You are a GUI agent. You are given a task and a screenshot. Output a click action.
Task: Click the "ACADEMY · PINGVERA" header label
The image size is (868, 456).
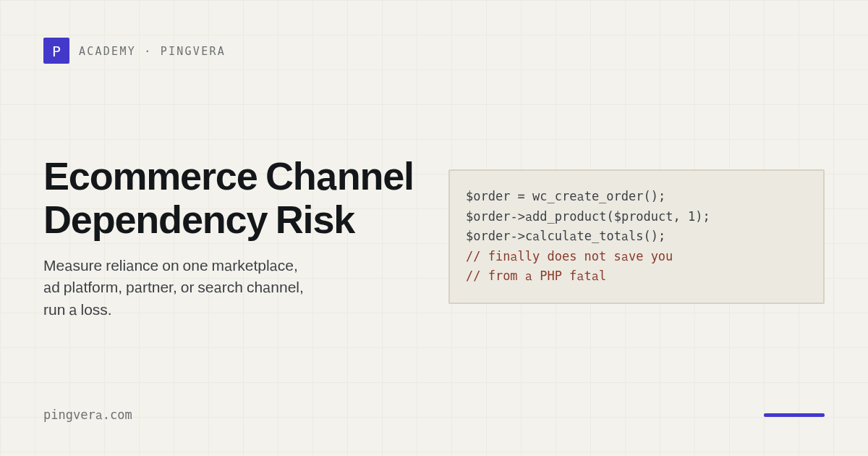click(x=152, y=51)
